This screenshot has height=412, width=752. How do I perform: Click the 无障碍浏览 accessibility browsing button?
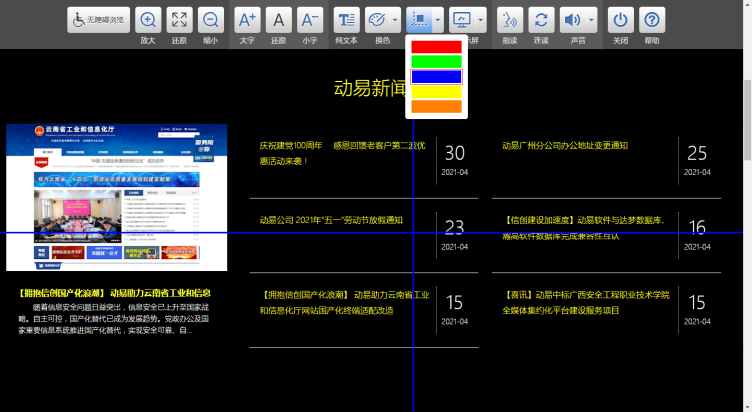coord(99,20)
